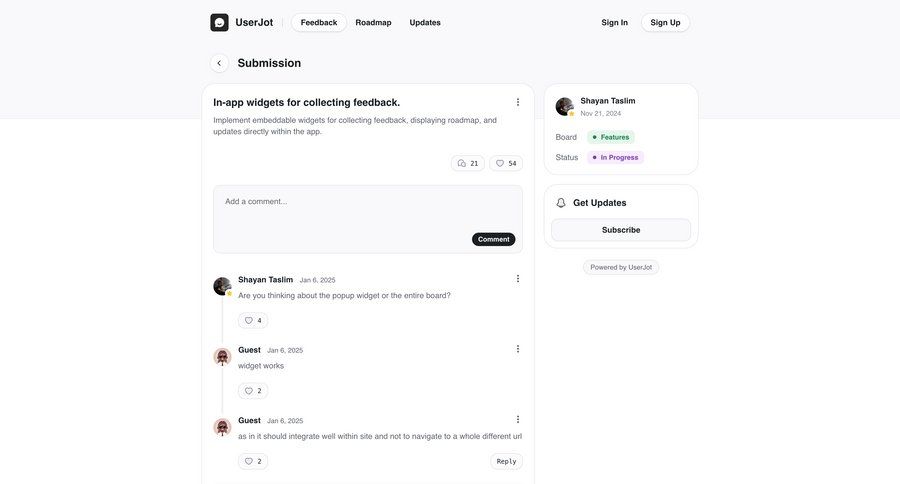Go to the Updates tab
900x484 pixels.
425,22
